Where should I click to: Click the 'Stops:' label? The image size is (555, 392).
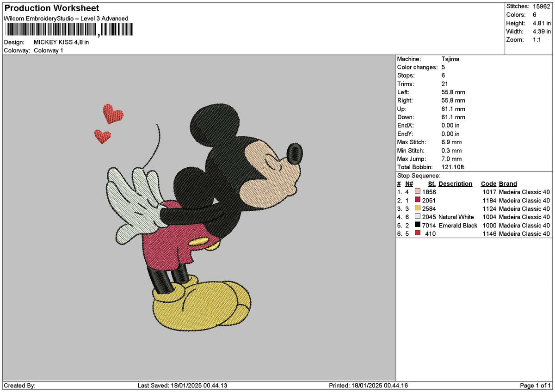pos(406,76)
